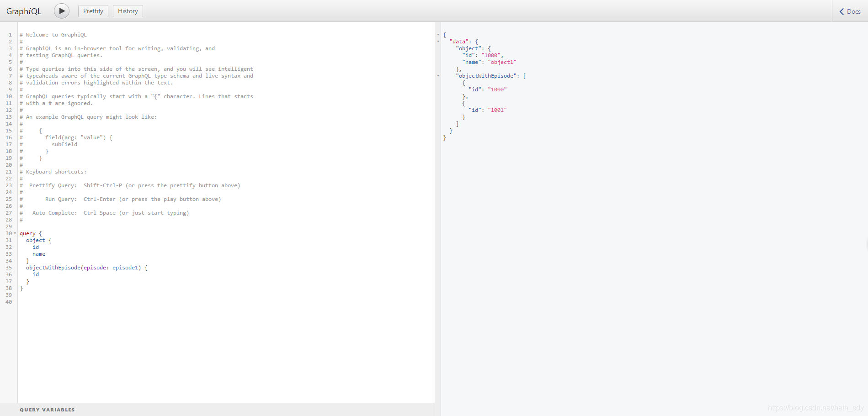Click the id field under objectWithEpisode query
The width and height of the screenshot is (868, 416).
coord(36,274)
